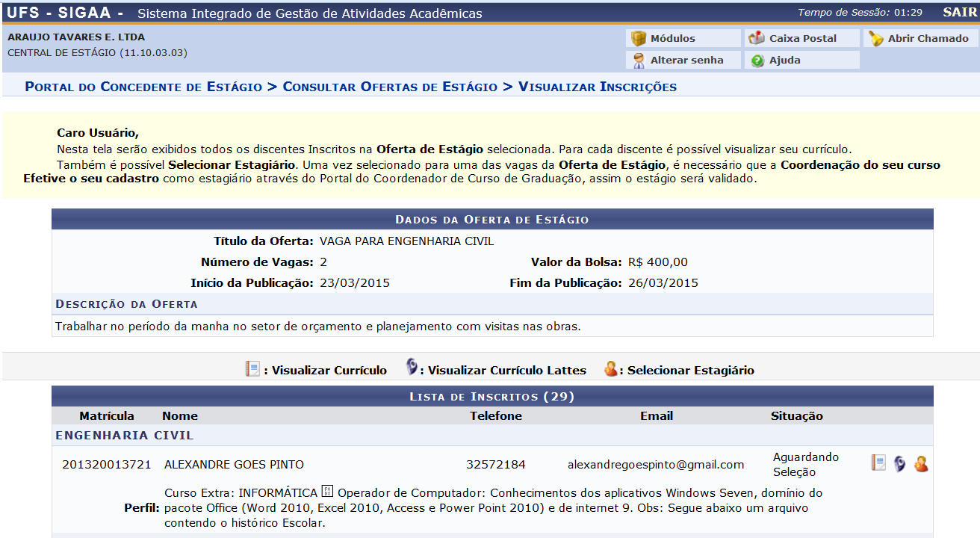Screen dimensions: 980x538
Task: View Lattes curriculum icon for Alexandre Goes Pinto
Action: (x=900, y=464)
